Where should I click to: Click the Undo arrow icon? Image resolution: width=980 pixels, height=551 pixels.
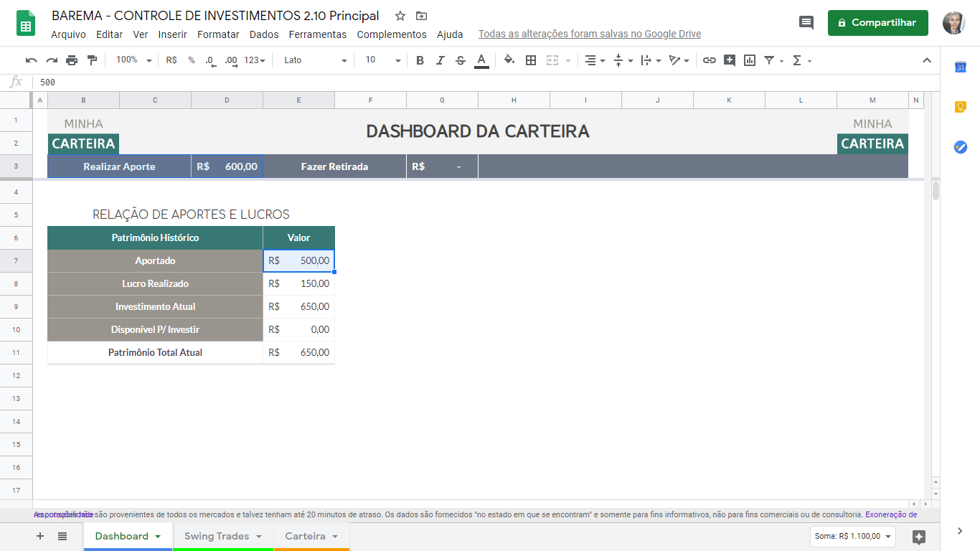31,60
